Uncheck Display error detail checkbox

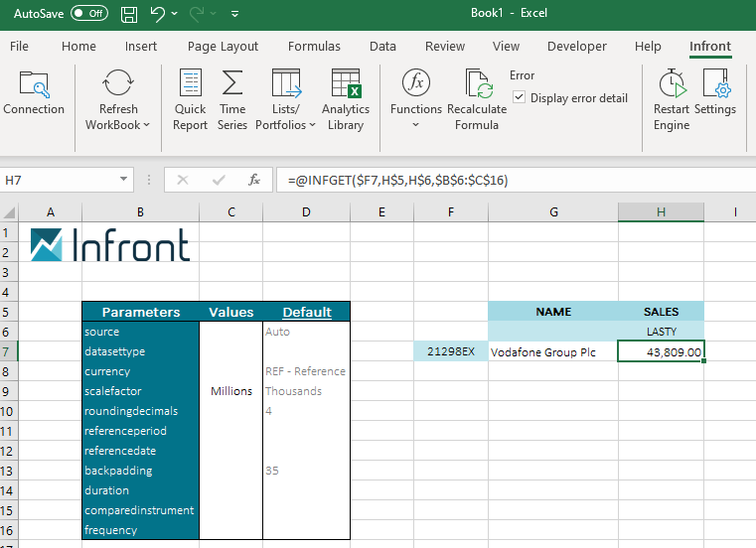click(x=520, y=97)
